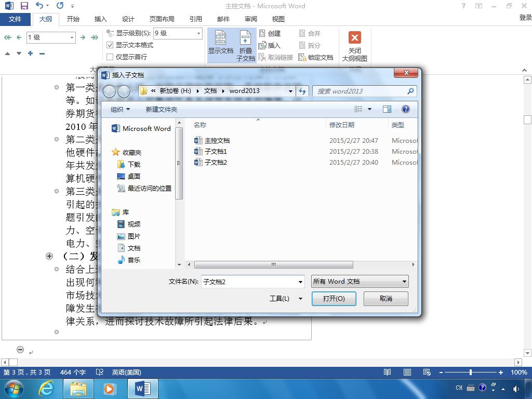Sort by 名称 column header

coord(200,125)
